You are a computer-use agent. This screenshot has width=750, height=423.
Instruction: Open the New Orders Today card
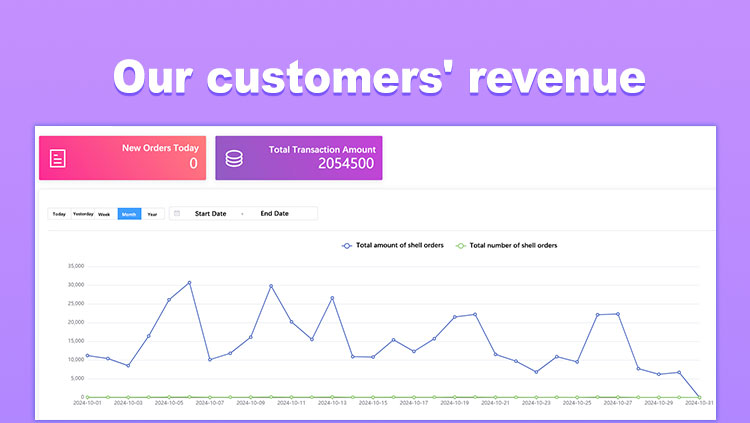[x=122, y=158]
